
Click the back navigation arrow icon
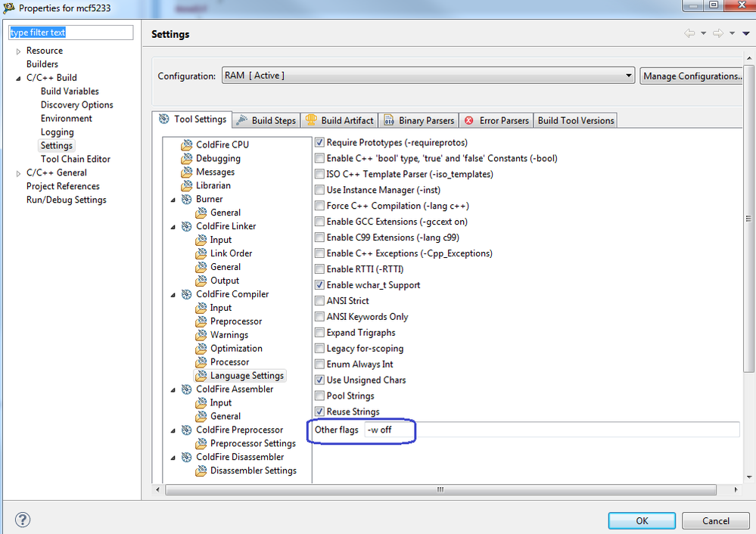click(690, 33)
